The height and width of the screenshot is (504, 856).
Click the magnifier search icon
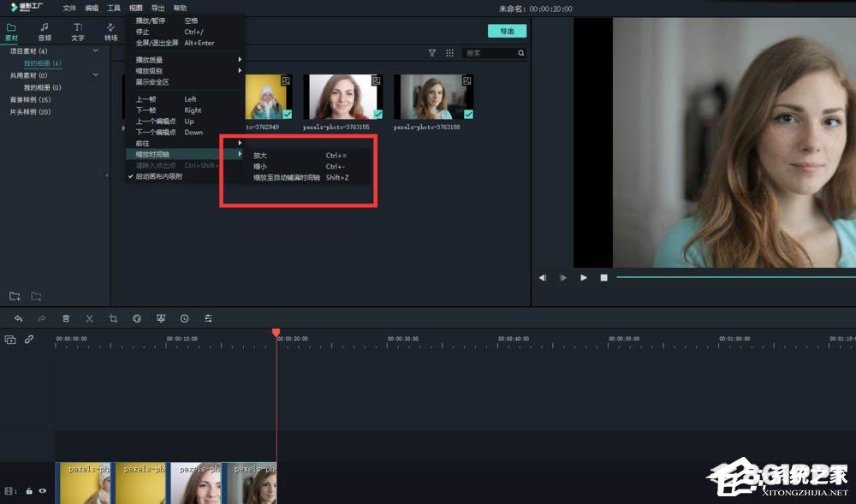520,53
